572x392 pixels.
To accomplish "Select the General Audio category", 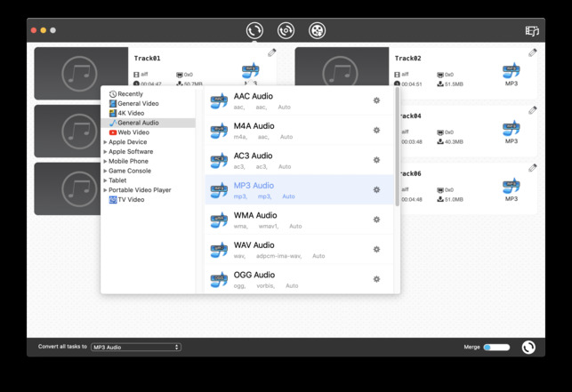I will [148, 123].
